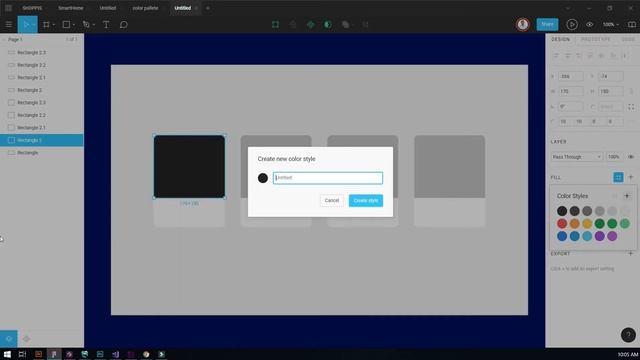Switch to the SHOPPIE file tab
This screenshot has width=640, height=360.
coord(32,8)
